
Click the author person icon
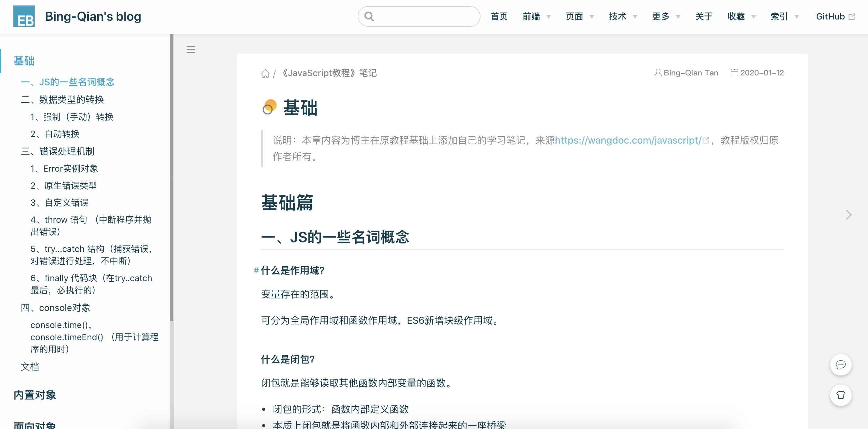click(x=658, y=73)
